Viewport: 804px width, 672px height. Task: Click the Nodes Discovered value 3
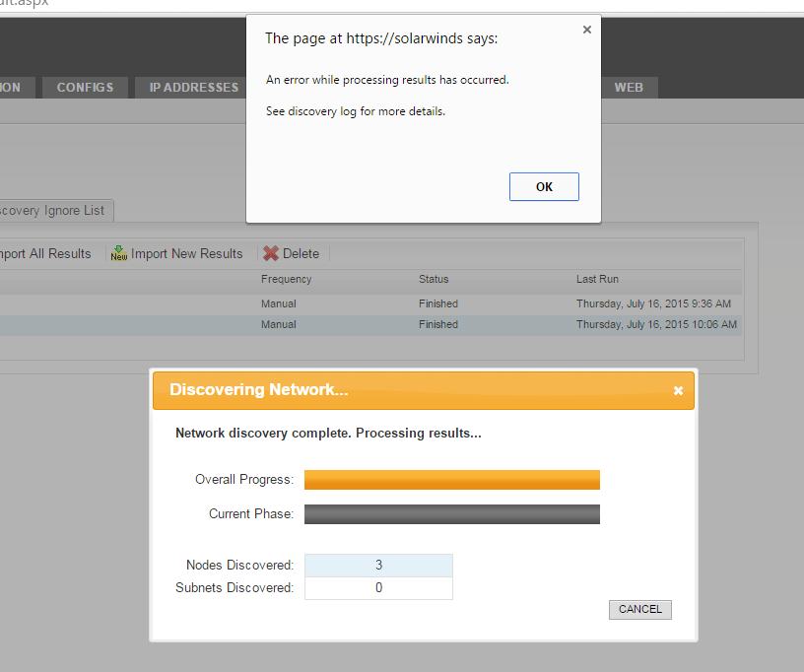378,566
